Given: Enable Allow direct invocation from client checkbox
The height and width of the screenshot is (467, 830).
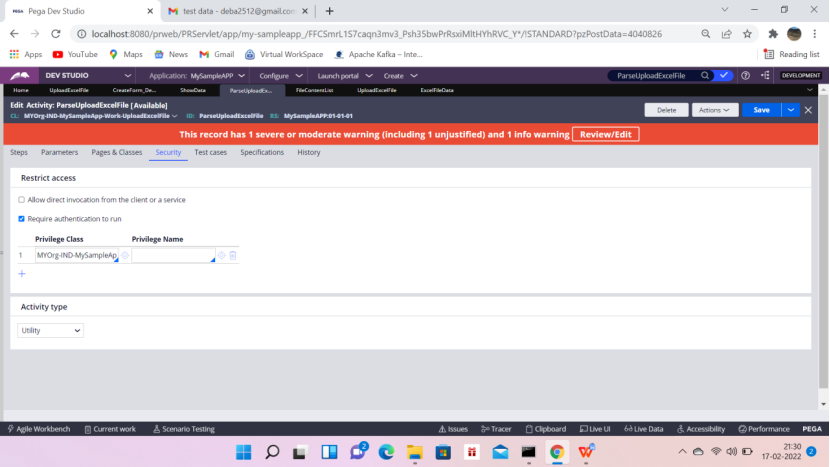Looking at the screenshot, I should (21, 200).
